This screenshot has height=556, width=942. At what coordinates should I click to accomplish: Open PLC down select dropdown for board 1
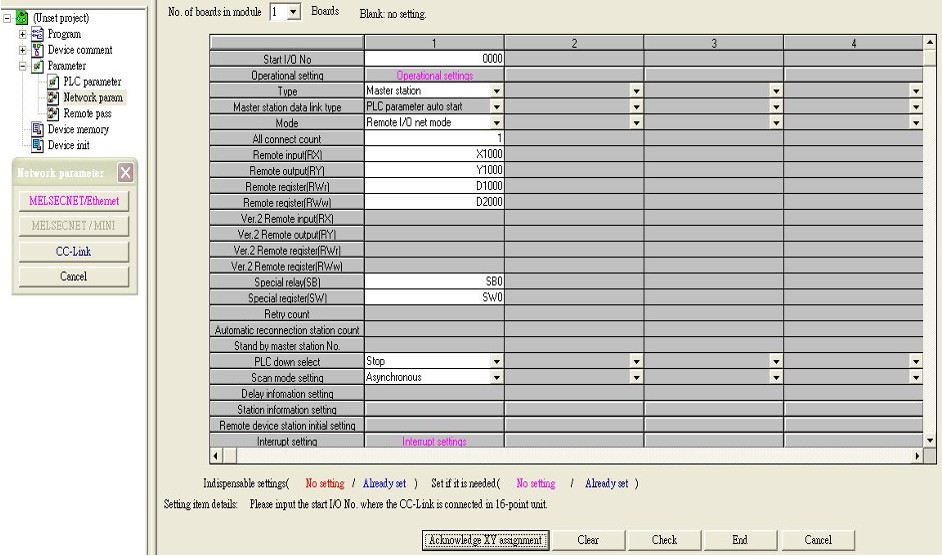[x=496, y=361]
